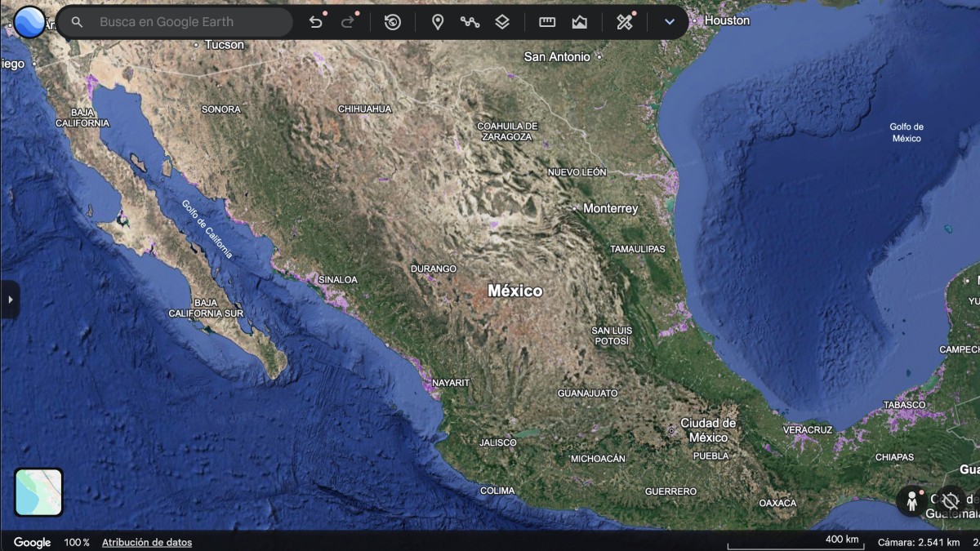The height and width of the screenshot is (551, 980).
Task: Toggle Street View with the pegman button
Action: click(x=912, y=500)
